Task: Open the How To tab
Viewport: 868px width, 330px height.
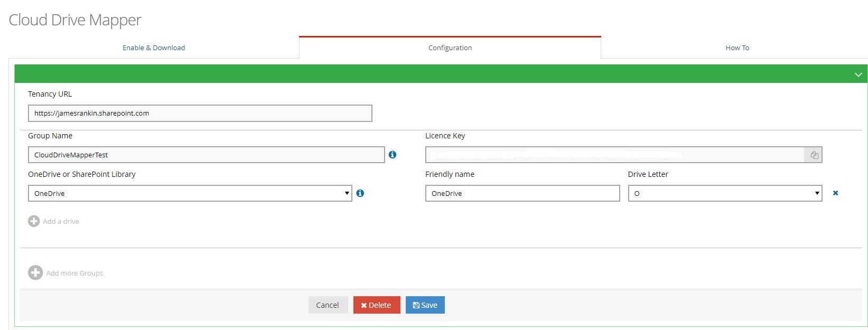Action: [x=737, y=48]
